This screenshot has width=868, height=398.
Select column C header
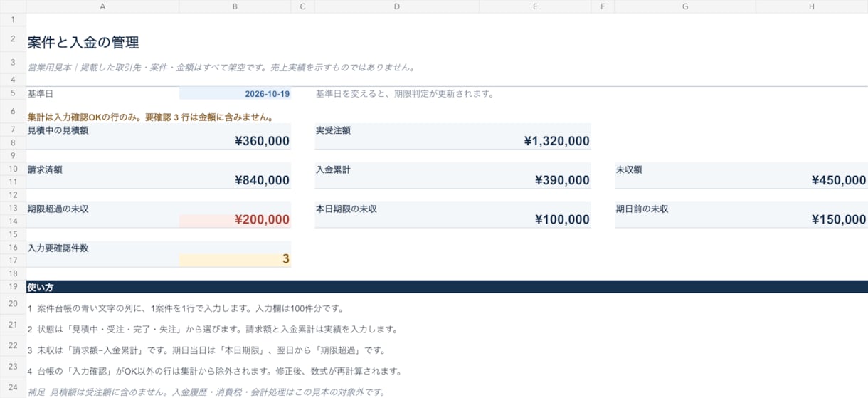[x=302, y=6]
